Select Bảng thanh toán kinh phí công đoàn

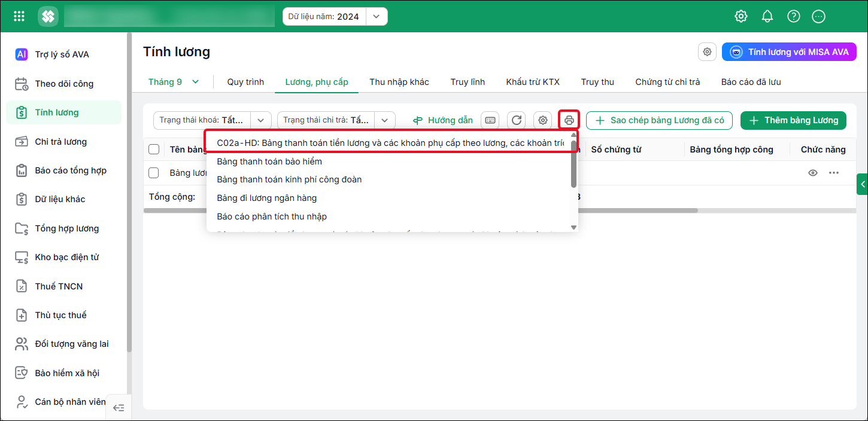point(389,179)
